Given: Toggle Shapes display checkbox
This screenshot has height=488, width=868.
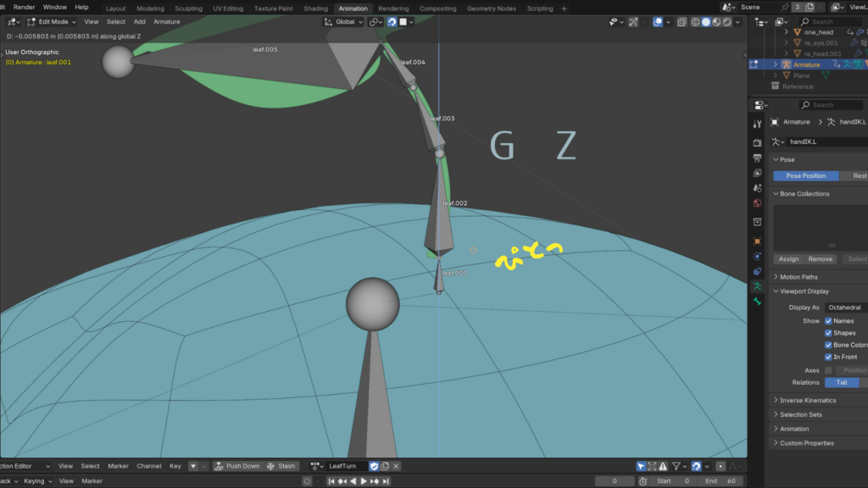Looking at the screenshot, I should (828, 333).
